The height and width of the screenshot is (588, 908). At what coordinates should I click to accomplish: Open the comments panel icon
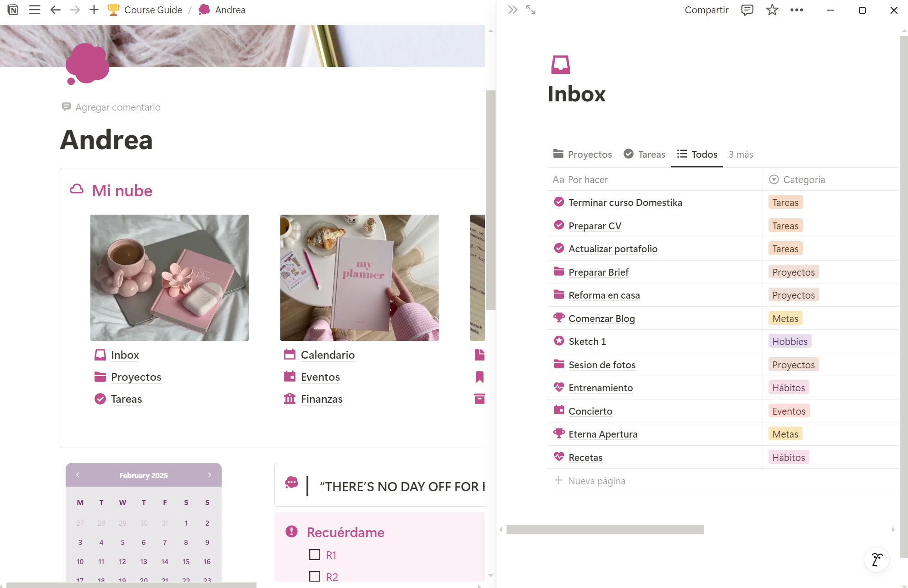[747, 10]
